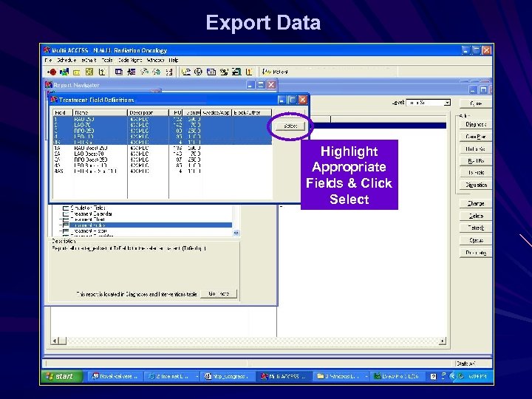Click the Windows start button
Viewport: 532px width, 399px height.
(61, 376)
